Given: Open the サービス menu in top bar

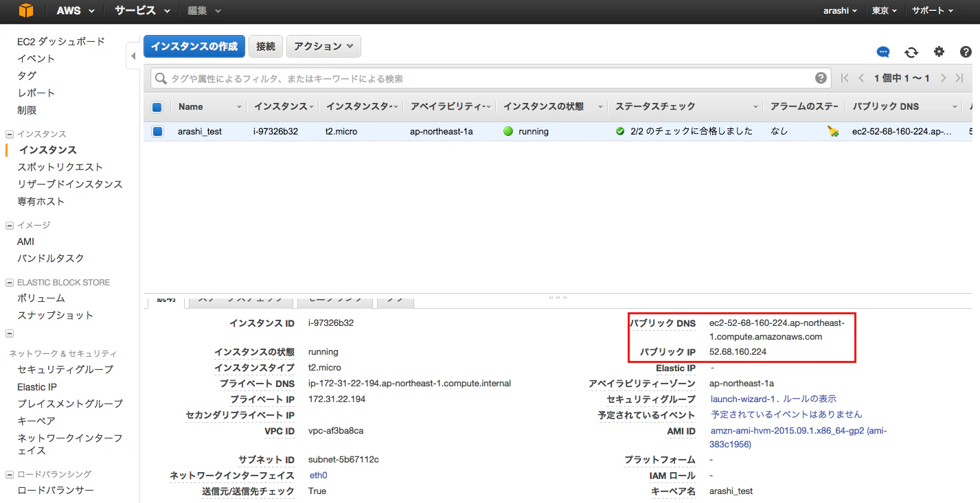Looking at the screenshot, I should [x=143, y=11].
